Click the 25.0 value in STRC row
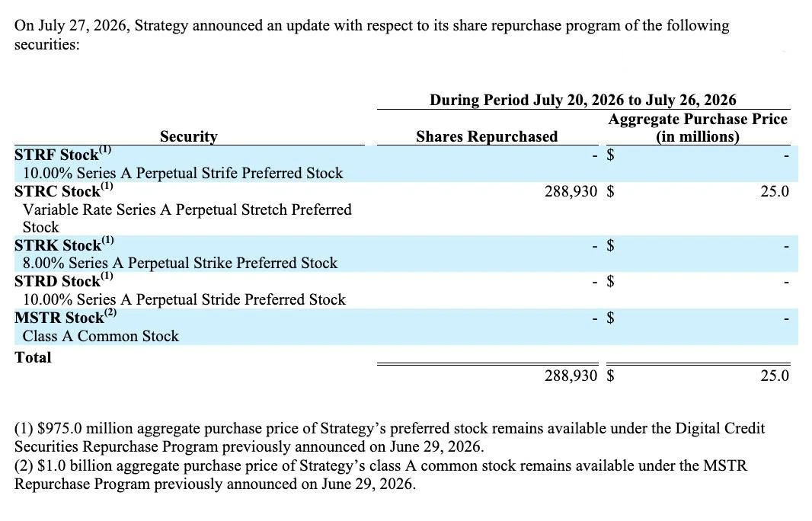 775,191
